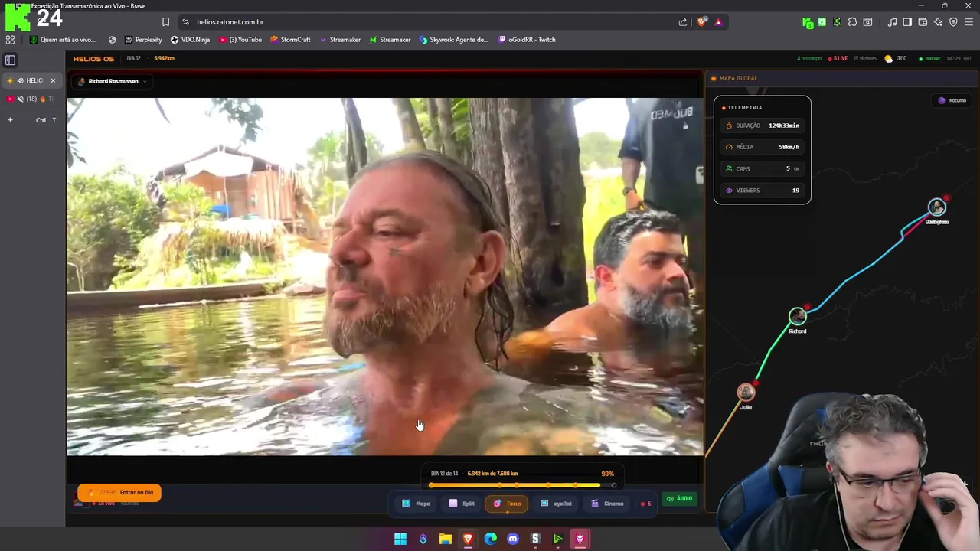Open the Extensions puzzle icon
980x551 pixels.
(x=852, y=22)
